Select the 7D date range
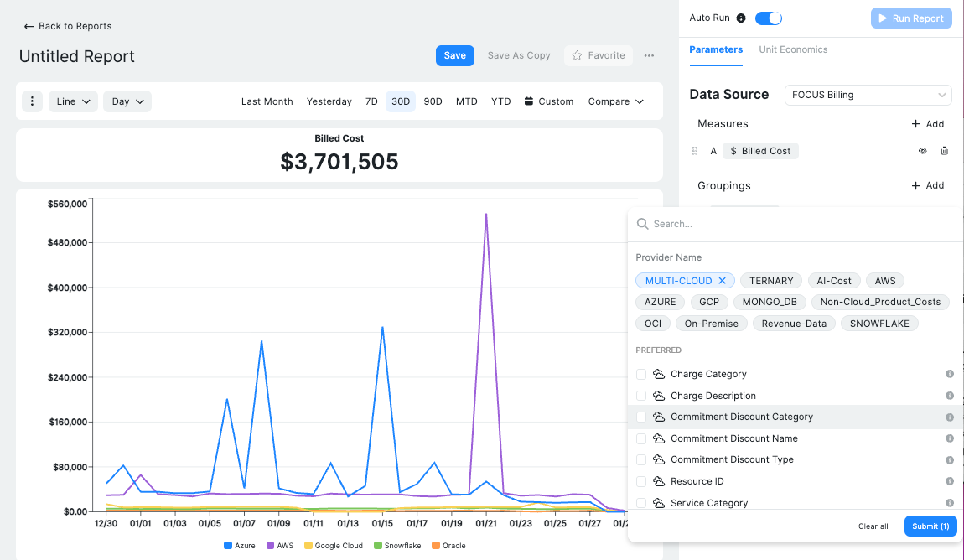Image resolution: width=964 pixels, height=560 pixels. pos(371,101)
